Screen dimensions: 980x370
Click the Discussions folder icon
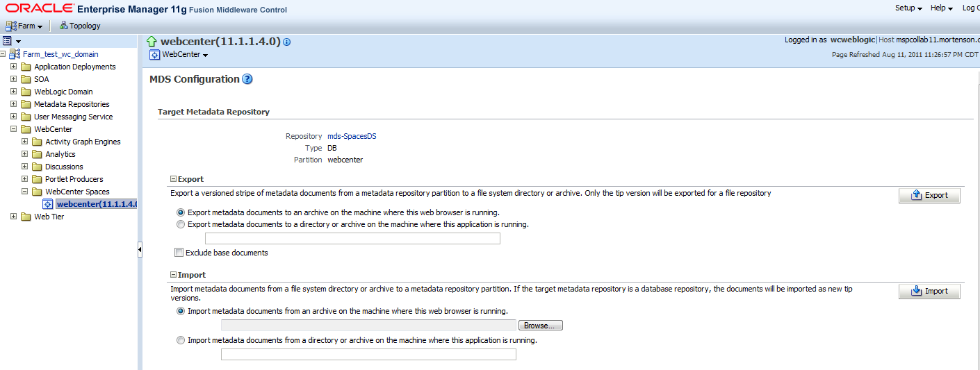tap(37, 167)
